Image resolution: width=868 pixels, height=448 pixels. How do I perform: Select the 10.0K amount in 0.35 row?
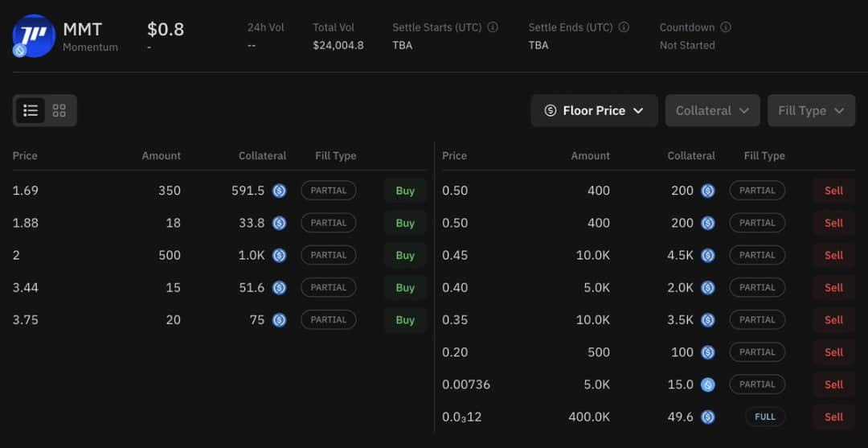[x=594, y=320]
